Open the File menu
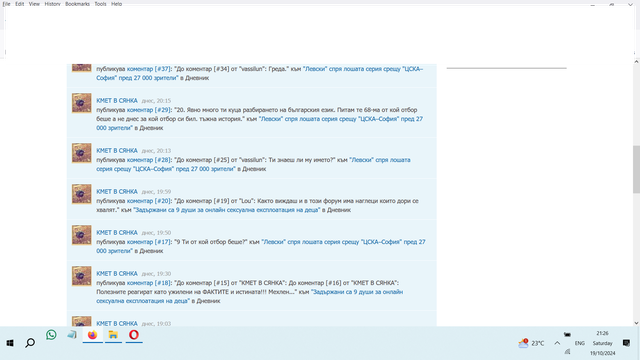Screen dimensions: 640x360 tap(7, 4)
